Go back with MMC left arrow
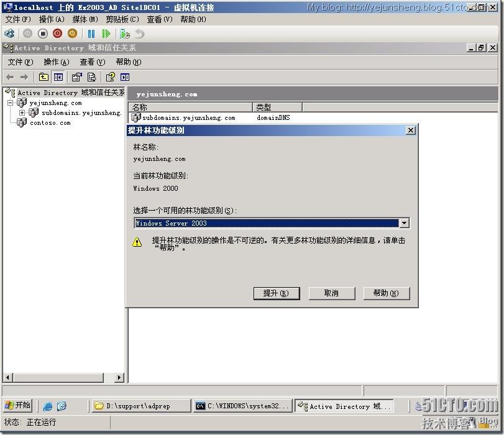 11,77
